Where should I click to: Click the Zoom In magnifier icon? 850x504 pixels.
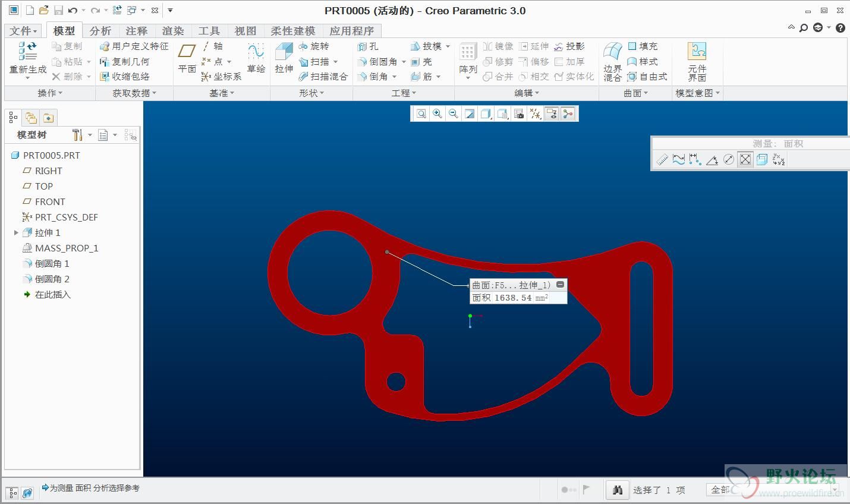point(437,114)
